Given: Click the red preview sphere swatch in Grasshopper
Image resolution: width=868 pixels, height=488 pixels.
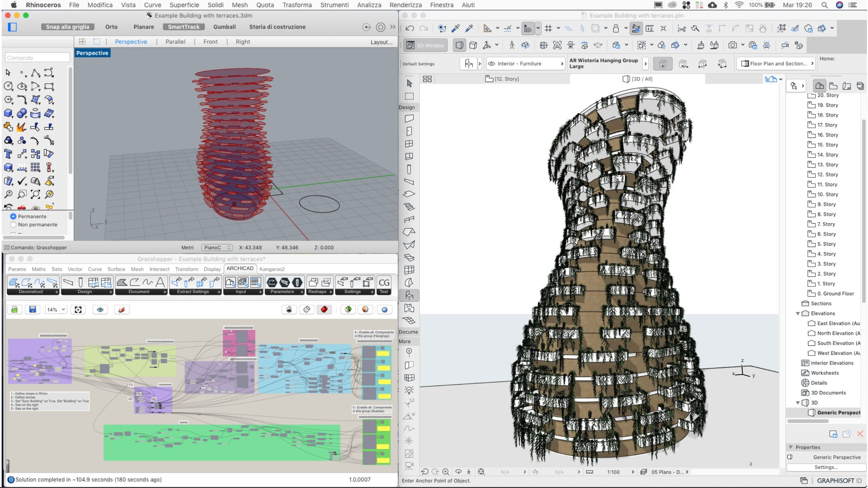Looking at the screenshot, I should 324,309.
